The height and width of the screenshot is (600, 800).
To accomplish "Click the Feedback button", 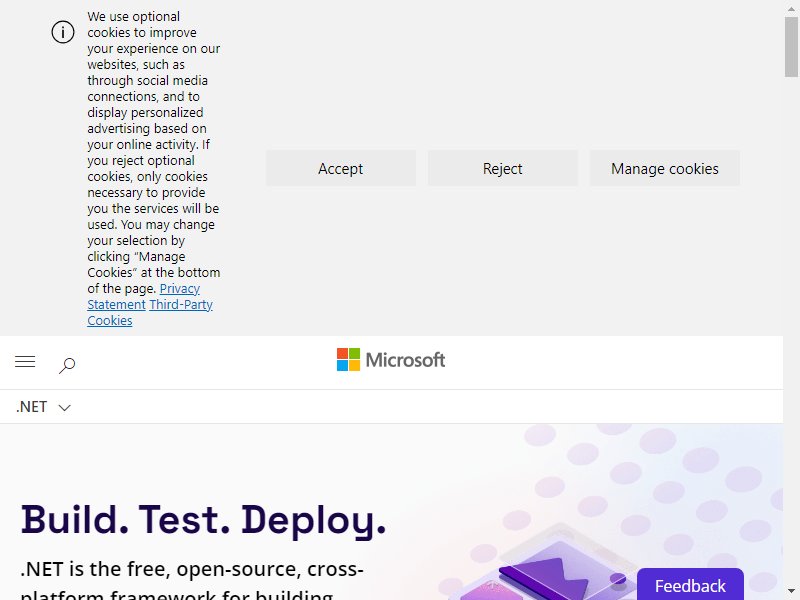I will 690,585.
